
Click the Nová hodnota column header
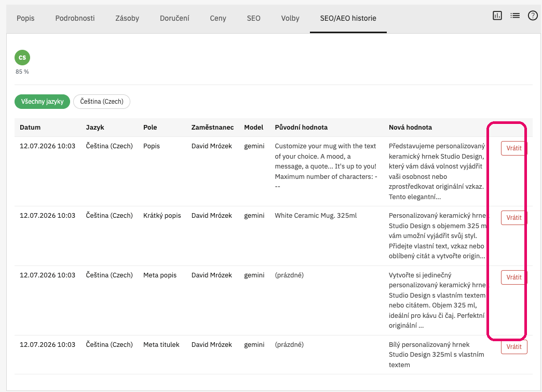coord(410,128)
